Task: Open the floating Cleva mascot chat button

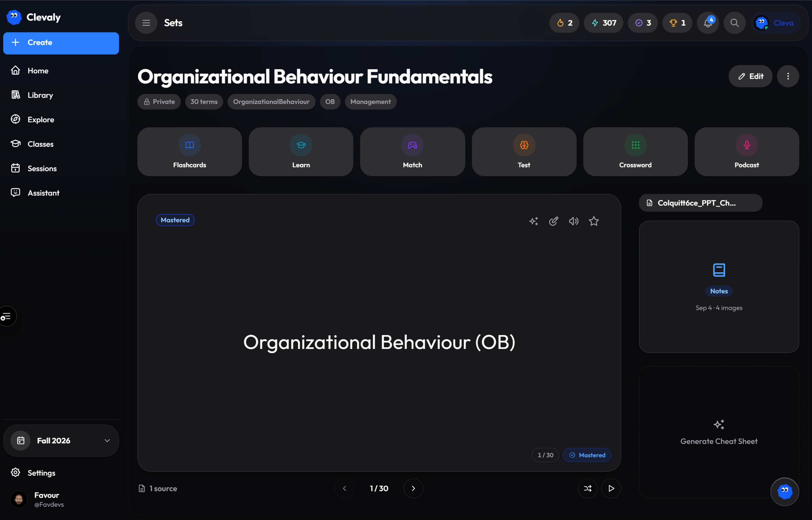Action: [785, 491]
